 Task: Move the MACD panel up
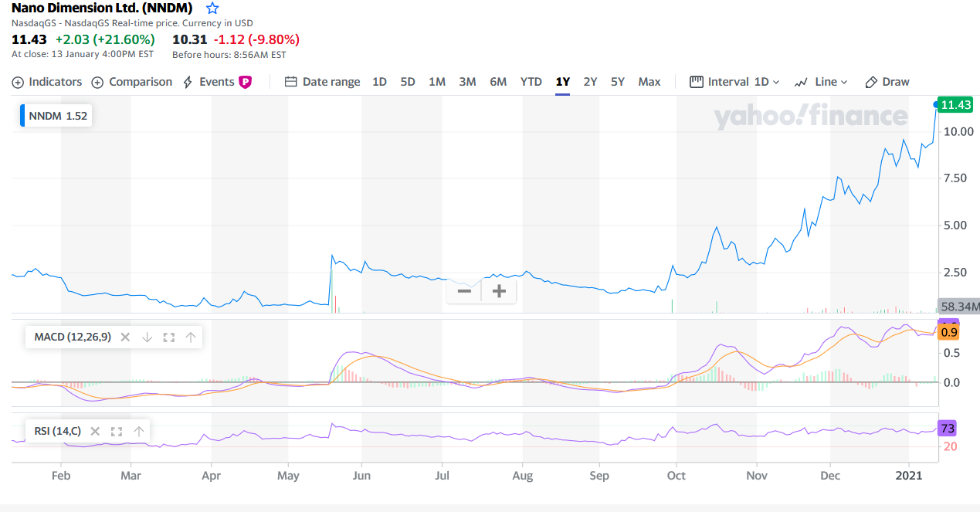click(x=191, y=337)
